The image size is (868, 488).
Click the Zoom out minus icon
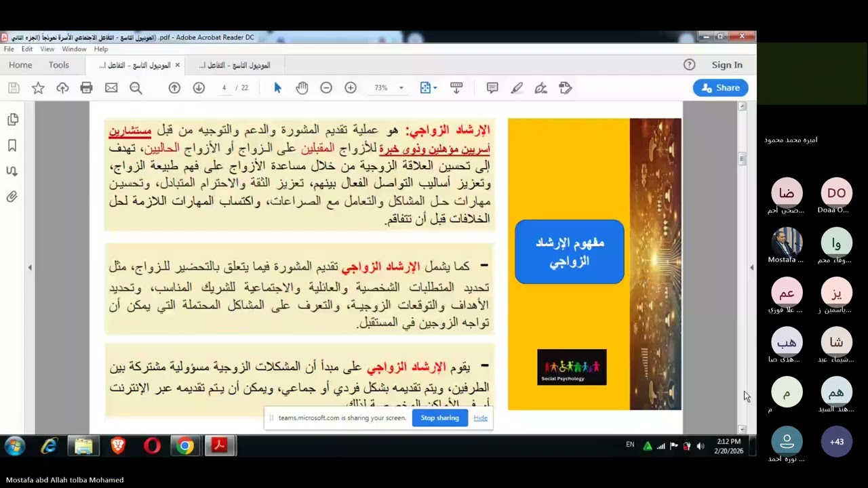[326, 88]
